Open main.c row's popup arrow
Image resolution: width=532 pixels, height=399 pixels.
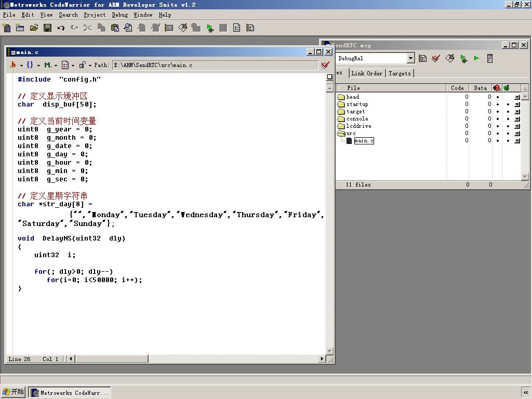517,140
